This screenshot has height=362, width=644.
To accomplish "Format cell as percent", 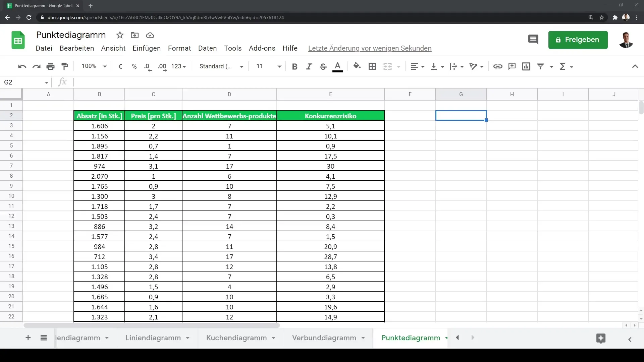I will 134,66.
